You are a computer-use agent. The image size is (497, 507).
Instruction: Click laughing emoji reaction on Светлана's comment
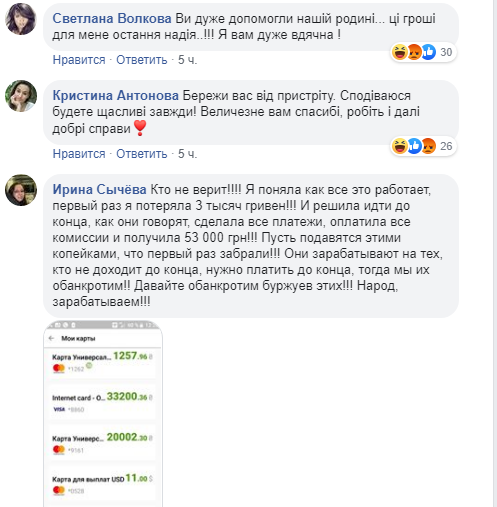399,52
